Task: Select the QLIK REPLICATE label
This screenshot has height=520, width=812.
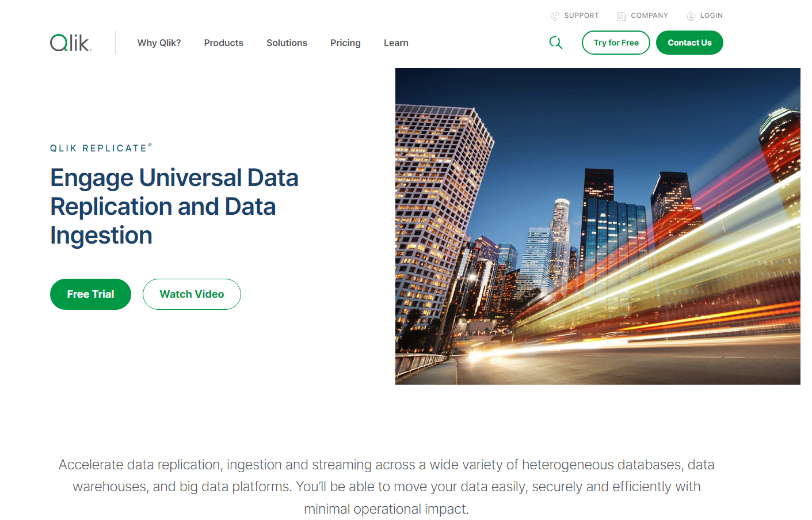Action: tap(101, 147)
